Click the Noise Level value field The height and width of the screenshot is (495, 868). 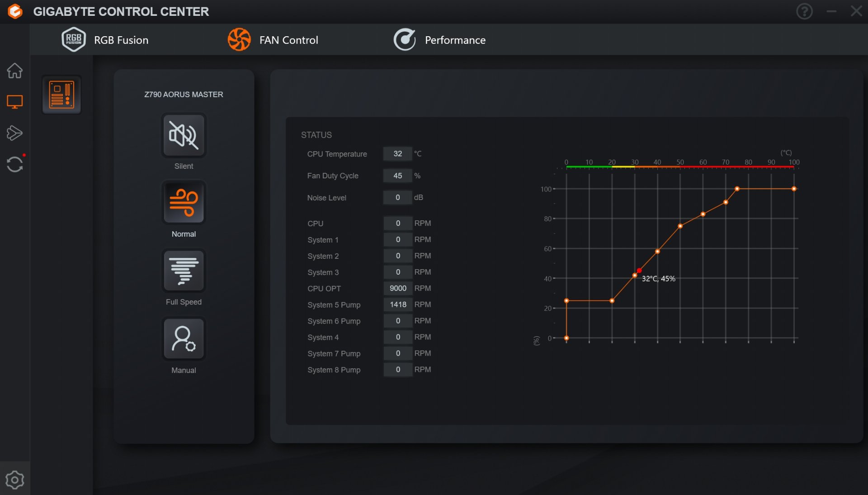397,197
